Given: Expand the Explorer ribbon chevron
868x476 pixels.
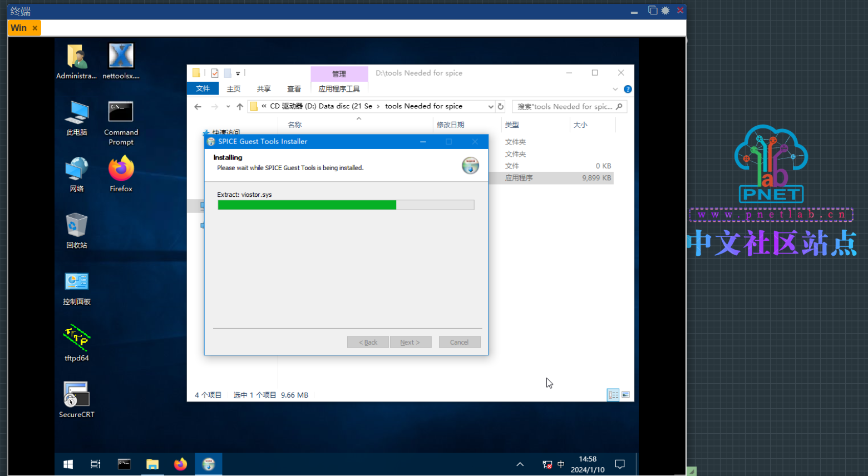Looking at the screenshot, I should coord(615,89).
